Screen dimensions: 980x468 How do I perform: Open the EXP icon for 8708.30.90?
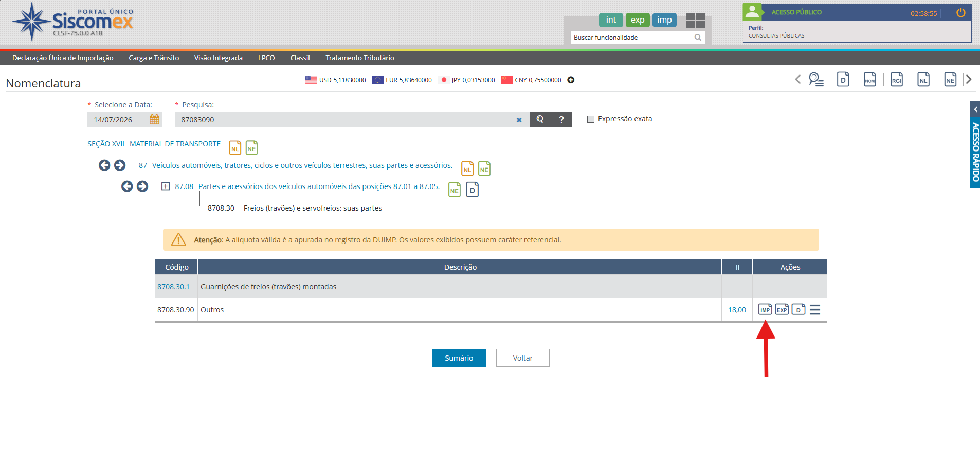click(x=782, y=309)
